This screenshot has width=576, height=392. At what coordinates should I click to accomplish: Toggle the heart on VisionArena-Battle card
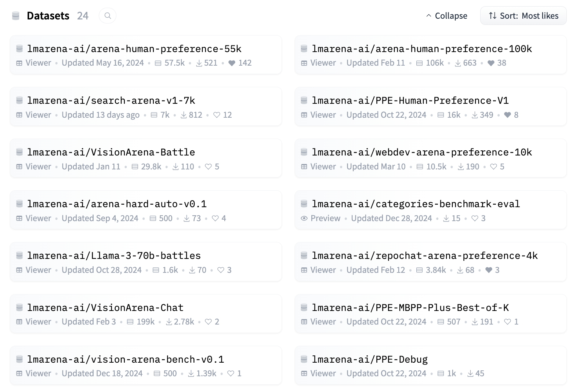pos(208,167)
